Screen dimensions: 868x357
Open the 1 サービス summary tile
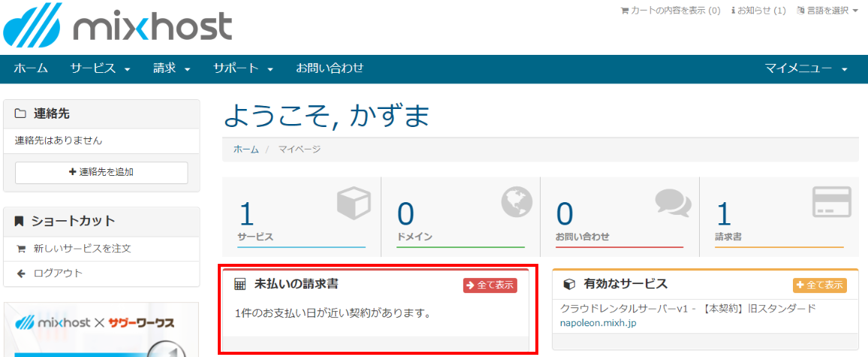pos(302,218)
